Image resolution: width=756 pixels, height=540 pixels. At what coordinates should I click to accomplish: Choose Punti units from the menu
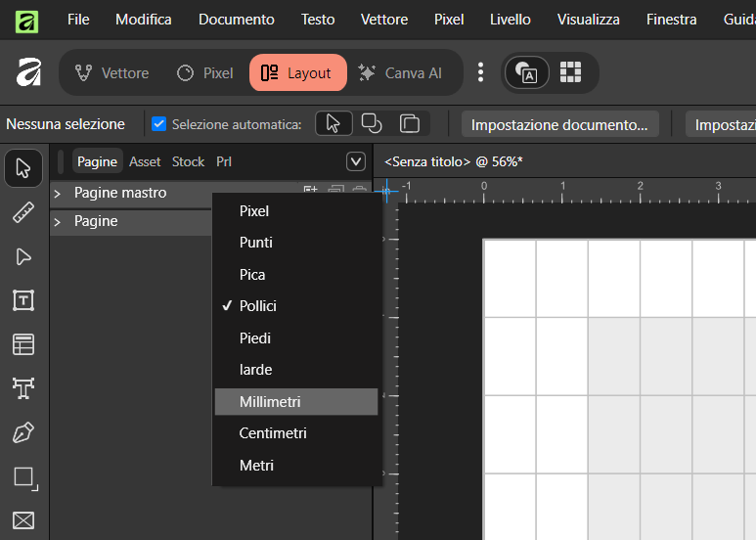click(x=296, y=242)
